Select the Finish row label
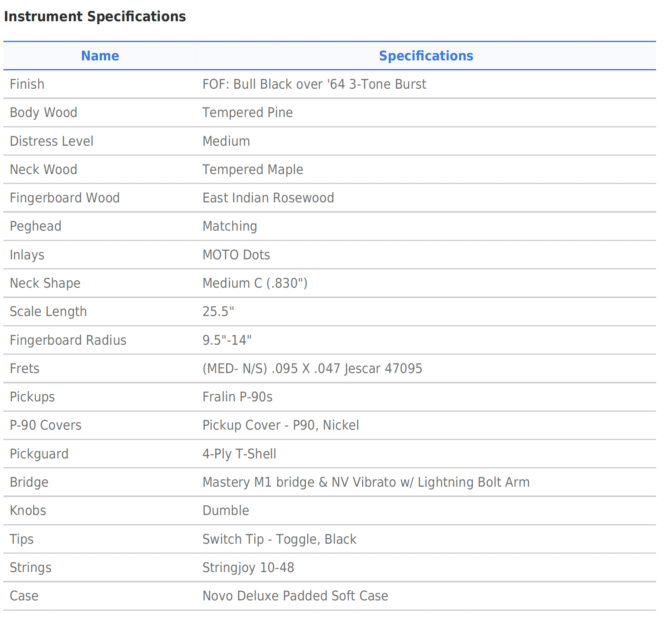The height and width of the screenshot is (632, 672). tap(27, 84)
